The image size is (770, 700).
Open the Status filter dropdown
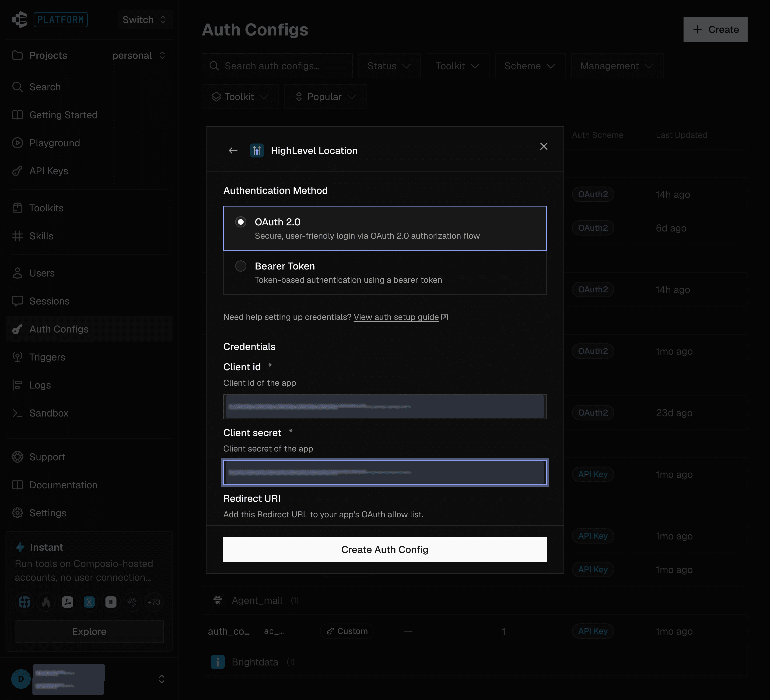[x=389, y=66]
